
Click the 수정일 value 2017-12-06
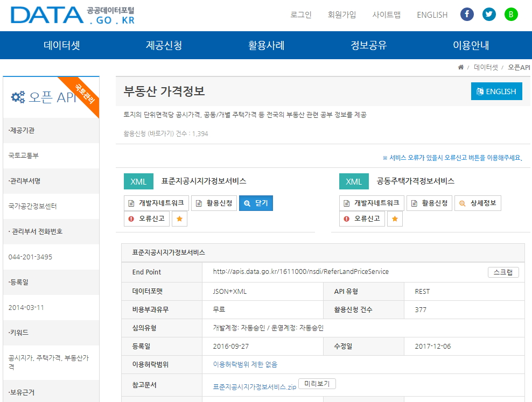[432, 347]
